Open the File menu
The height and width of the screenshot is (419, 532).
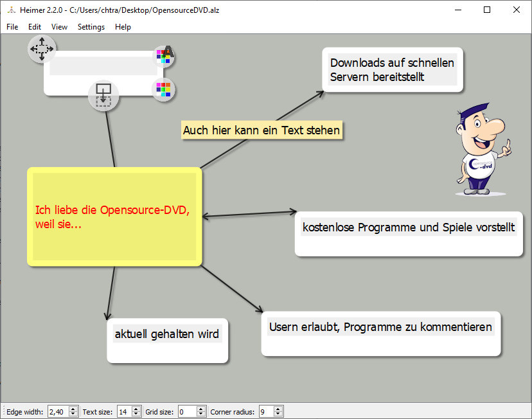pyautogui.click(x=12, y=27)
